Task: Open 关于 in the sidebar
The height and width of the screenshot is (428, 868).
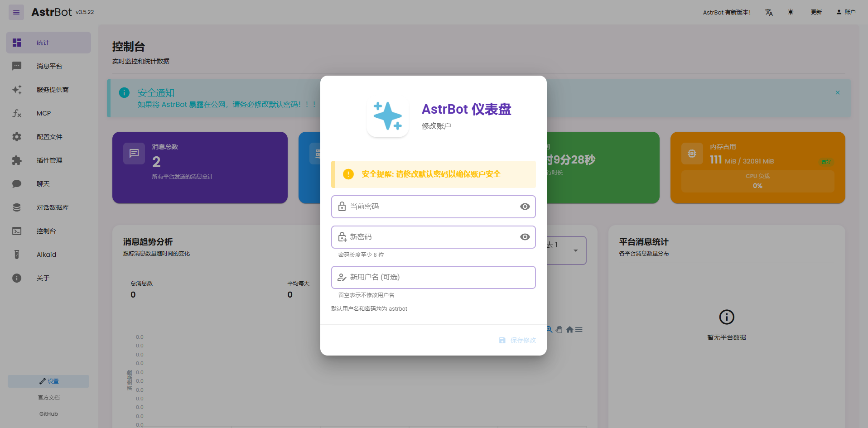Action: click(48, 278)
